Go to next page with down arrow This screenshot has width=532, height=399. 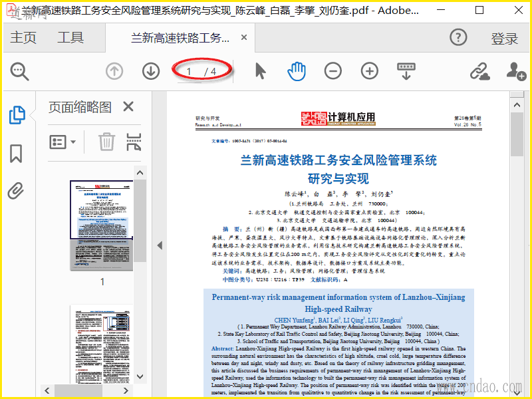click(151, 71)
